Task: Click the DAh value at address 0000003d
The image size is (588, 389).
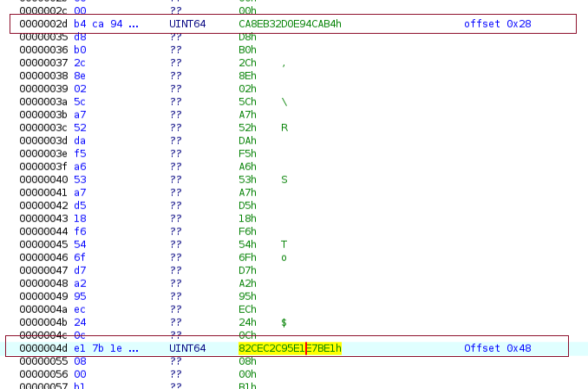Action: (247, 141)
